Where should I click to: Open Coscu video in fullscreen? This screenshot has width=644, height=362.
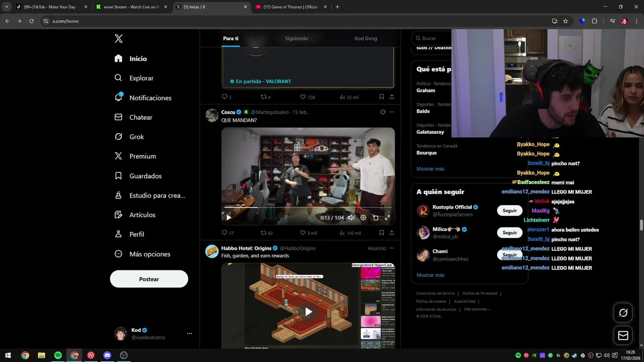[387, 218]
